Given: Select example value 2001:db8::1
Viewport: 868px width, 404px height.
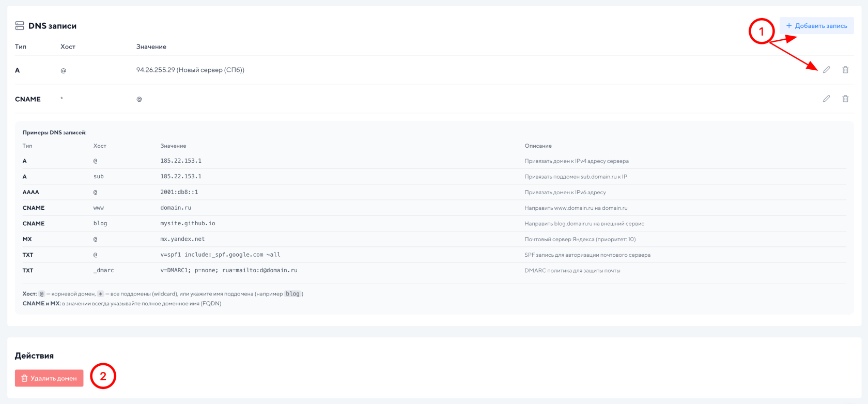Looking at the screenshot, I should [179, 192].
